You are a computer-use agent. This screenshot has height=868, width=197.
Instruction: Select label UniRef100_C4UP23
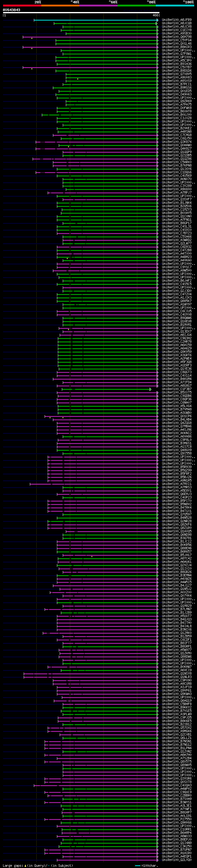coord(177,498)
